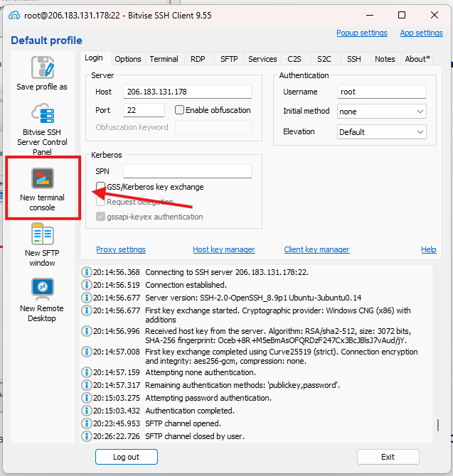453x476 pixels.
Task: Click the Username input field
Action: (382, 92)
